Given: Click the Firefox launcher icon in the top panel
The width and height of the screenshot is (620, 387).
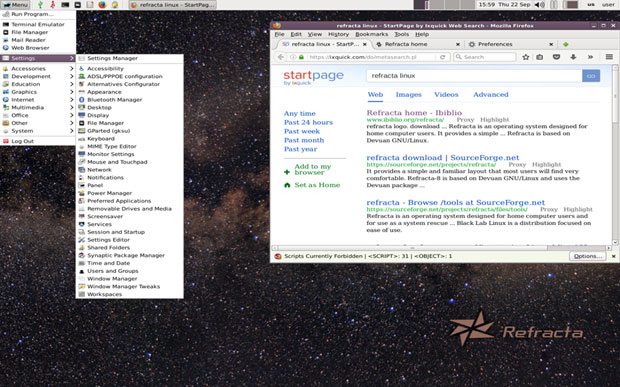Looking at the screenshot, I should pos(102,5).
